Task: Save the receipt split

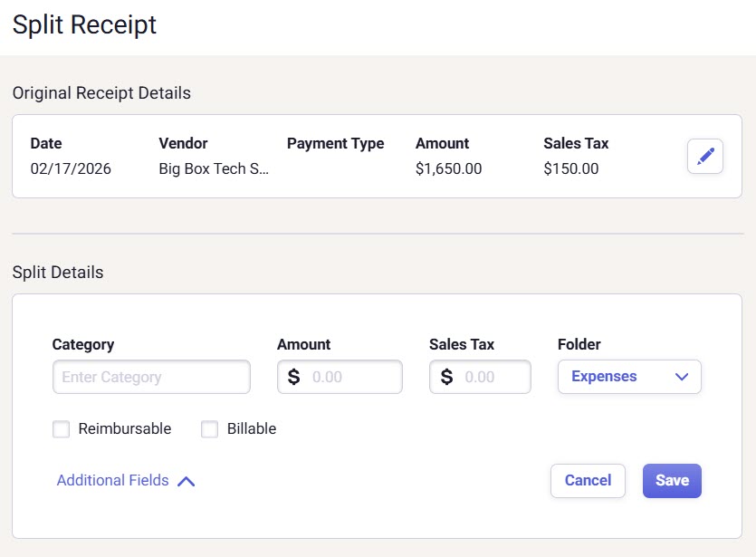Action: coord(672,481)
